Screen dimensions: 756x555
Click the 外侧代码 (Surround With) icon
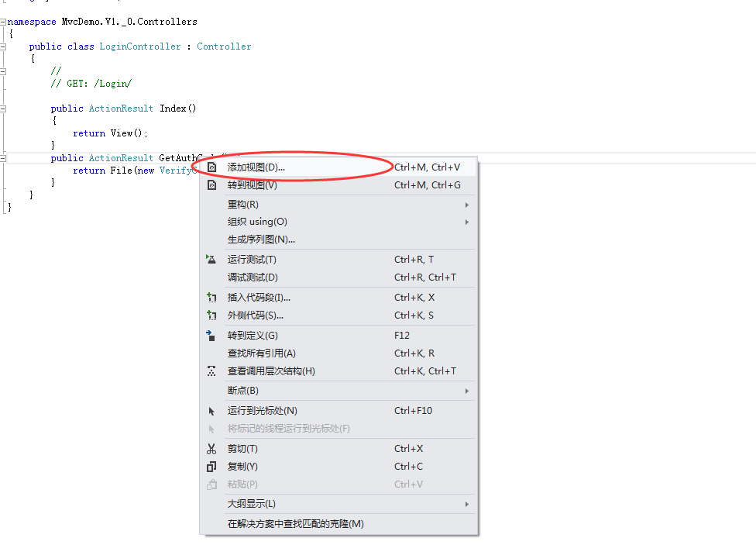tap(211, 315)
